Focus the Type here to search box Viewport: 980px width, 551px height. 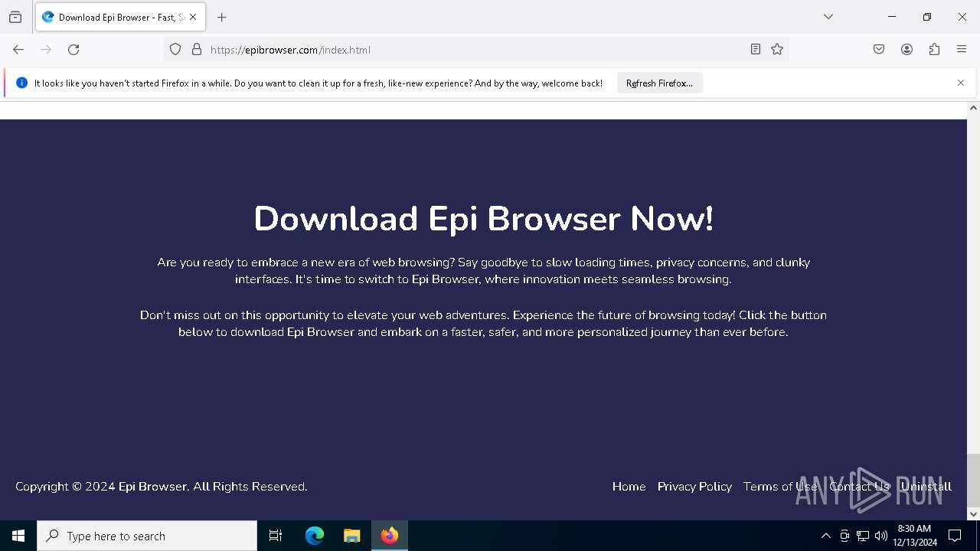[147, 536]
